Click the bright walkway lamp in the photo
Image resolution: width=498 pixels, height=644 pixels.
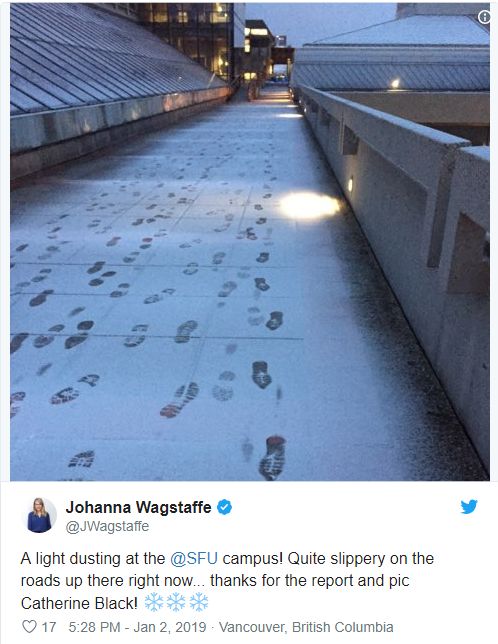309,205
